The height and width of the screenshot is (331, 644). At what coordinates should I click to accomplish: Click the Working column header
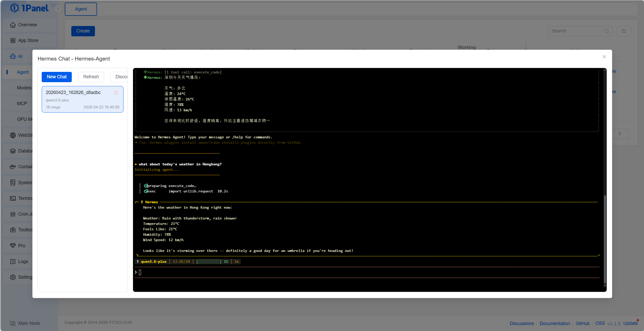tap(467, 47)
